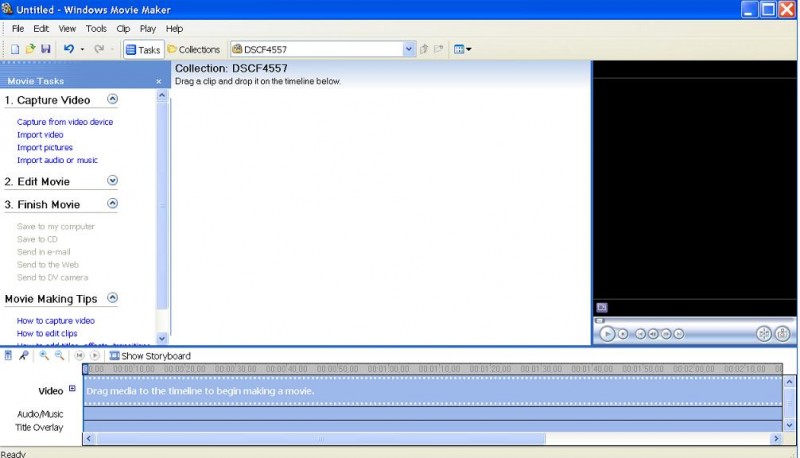Click the Title Overlay track
Screen dimensions: 800x458
pyautogui.click(x=433, y=427)
